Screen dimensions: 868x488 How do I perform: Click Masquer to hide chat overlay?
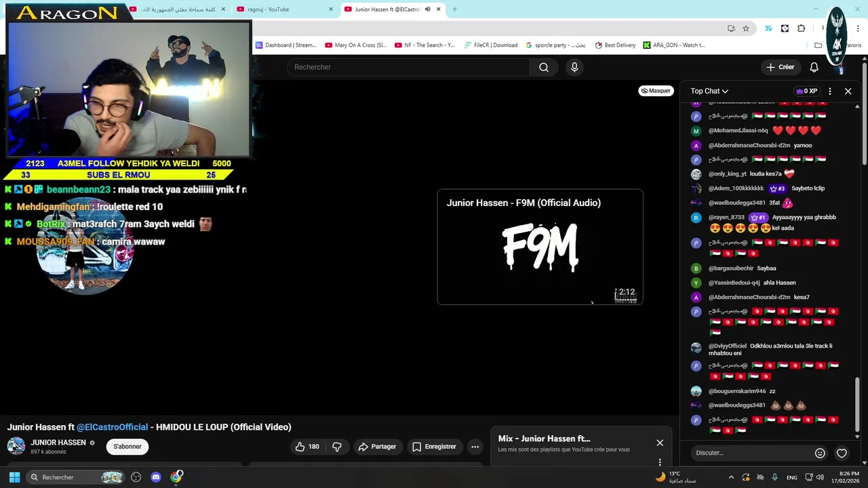[656, 91]
